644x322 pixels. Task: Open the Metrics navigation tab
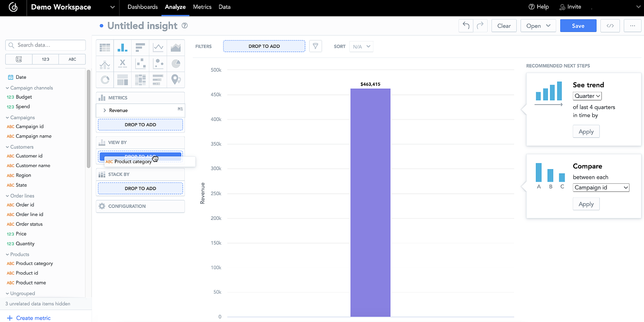click(202, 7)
